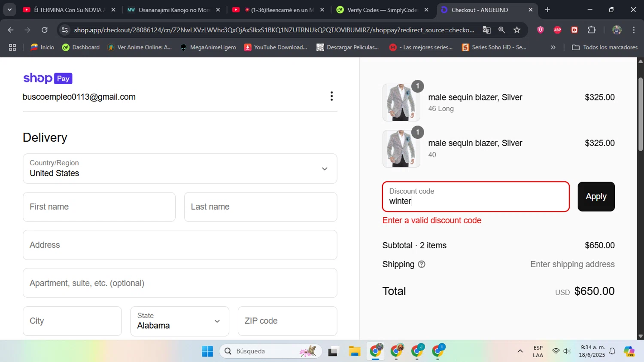This screenshot has width=644, height=362.
Task: Open a new browser tab
Action: click(x=547, y=10)
